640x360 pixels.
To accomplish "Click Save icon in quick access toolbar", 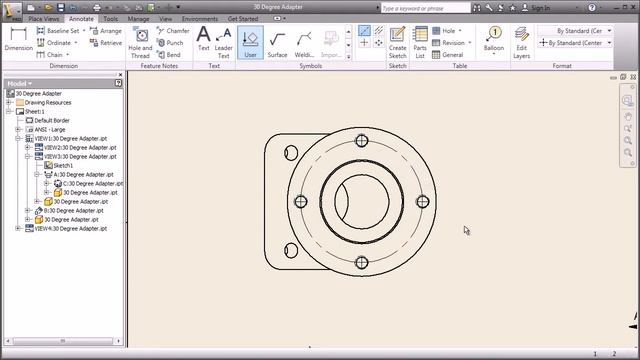I will 61,7.
